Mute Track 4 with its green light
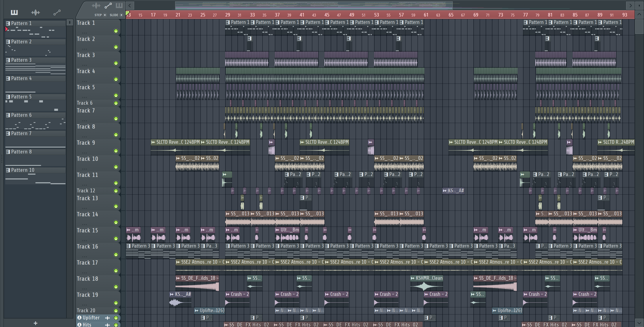 tap(116, 79)
